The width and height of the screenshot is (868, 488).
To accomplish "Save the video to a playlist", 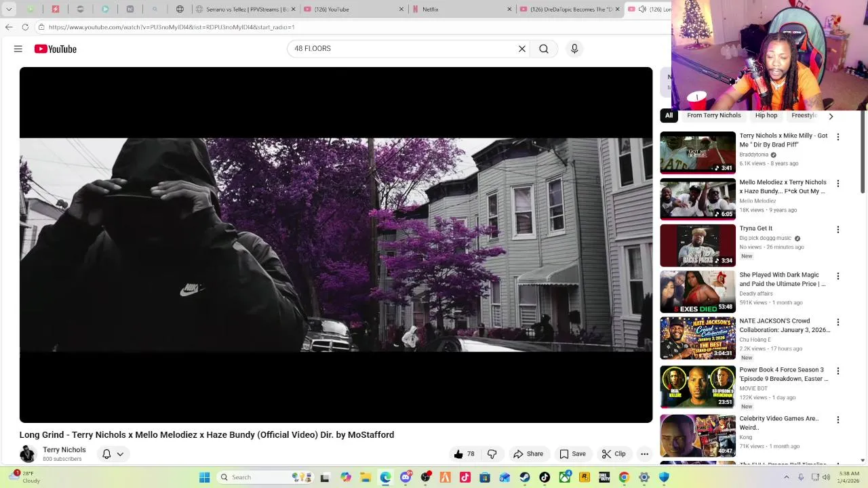I will pos(572,454).
